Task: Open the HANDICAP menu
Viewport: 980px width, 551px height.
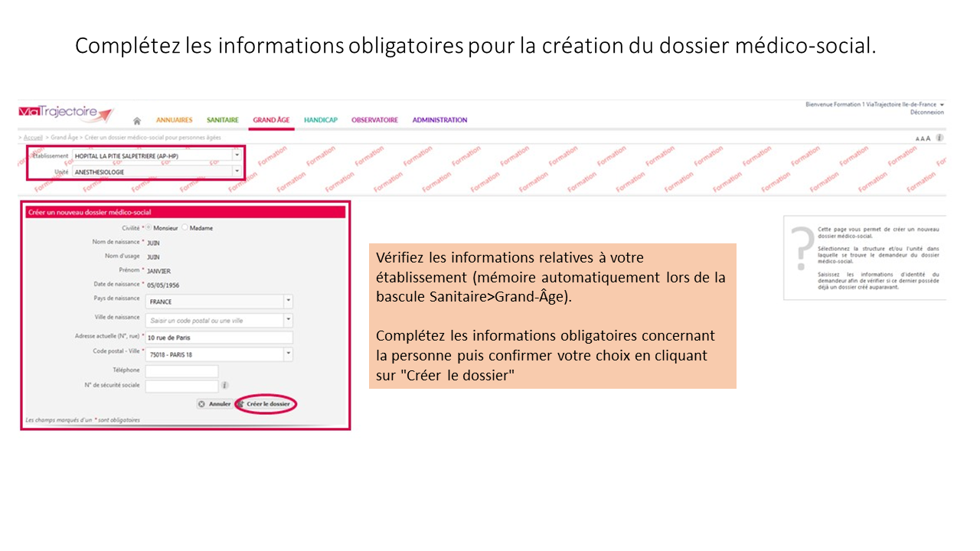Action: tap(320, 120)
